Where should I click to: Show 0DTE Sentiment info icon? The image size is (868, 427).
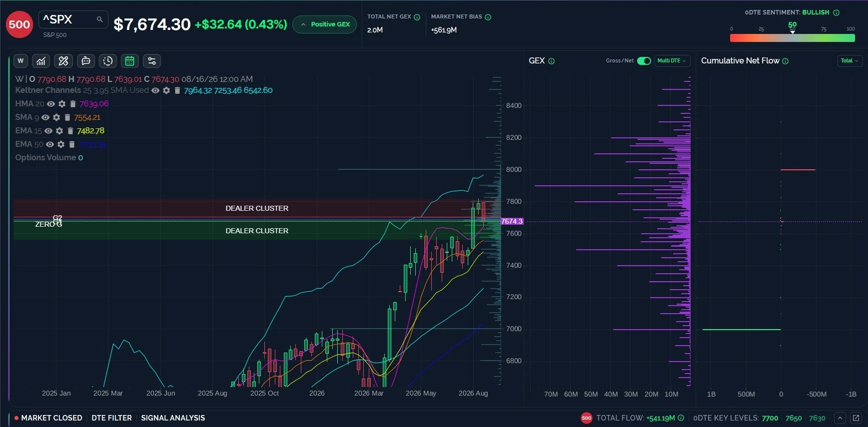837,12
